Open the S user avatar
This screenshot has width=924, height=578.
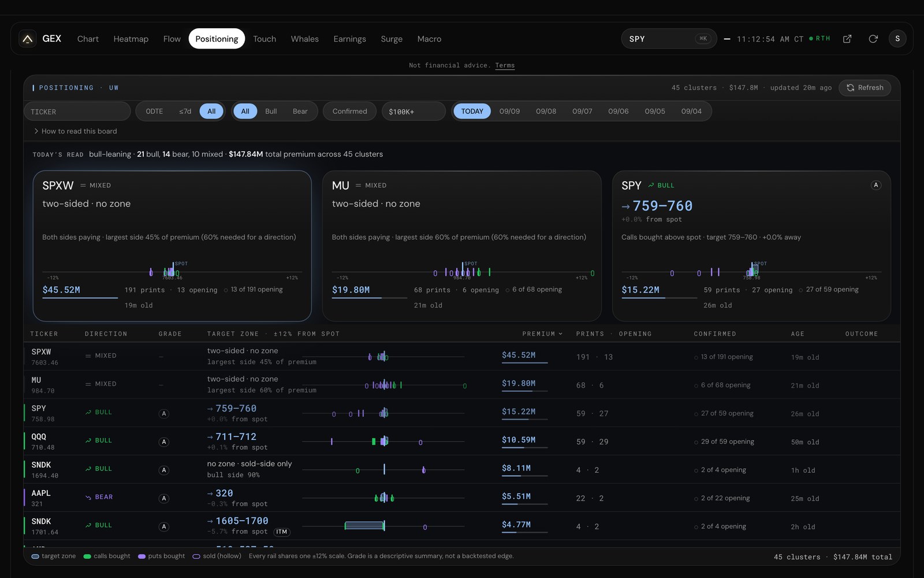pos(897,39)
